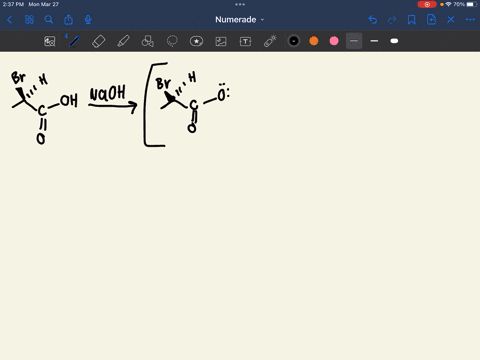The height and width of the screenshot is (360, 480).
Task: Undo the last stroke
Action: click(373, 20)
